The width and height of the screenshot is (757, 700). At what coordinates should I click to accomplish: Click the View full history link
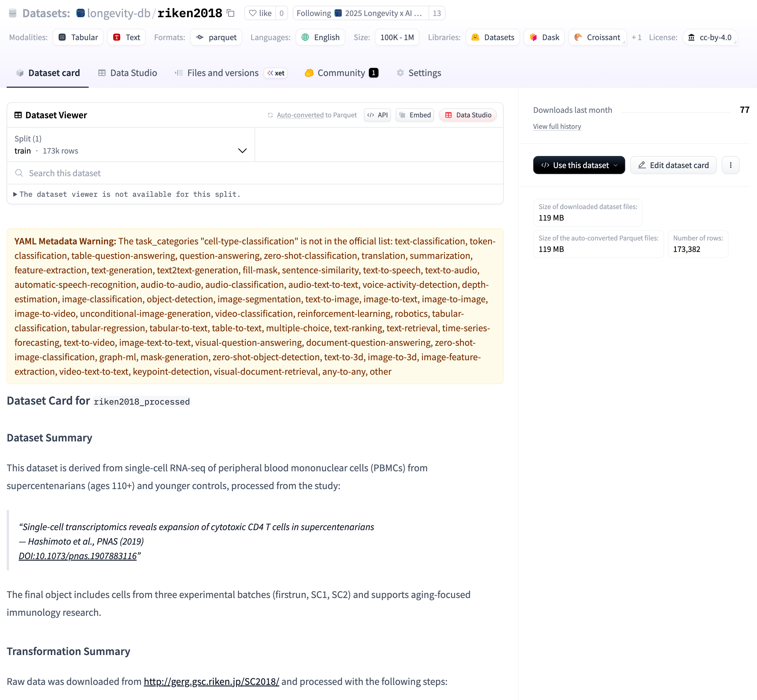pos(557,126)
